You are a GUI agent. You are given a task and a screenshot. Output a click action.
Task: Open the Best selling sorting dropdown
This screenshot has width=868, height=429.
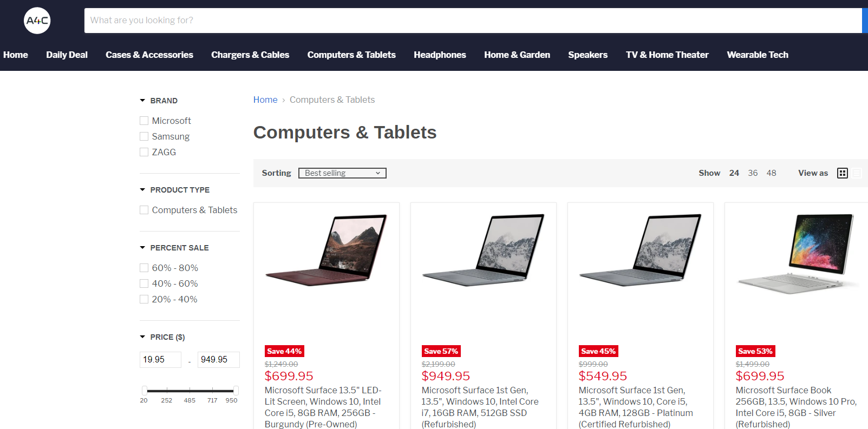(x=342, y=173)
